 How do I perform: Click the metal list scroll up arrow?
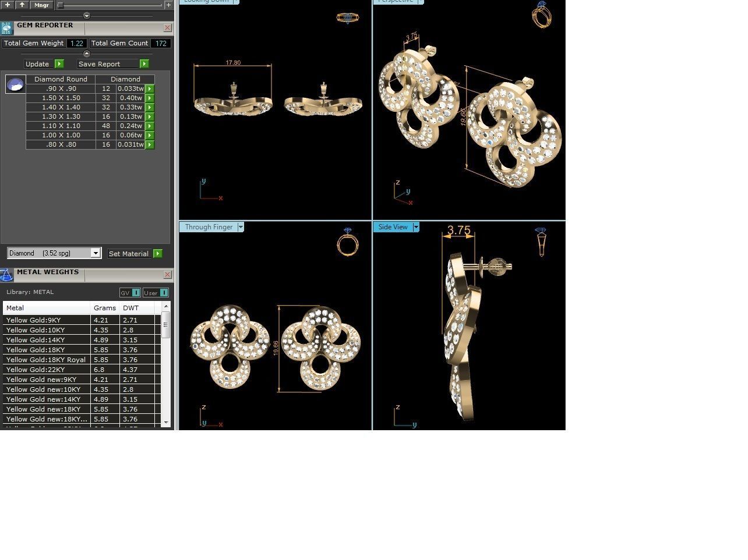(166, 306)
